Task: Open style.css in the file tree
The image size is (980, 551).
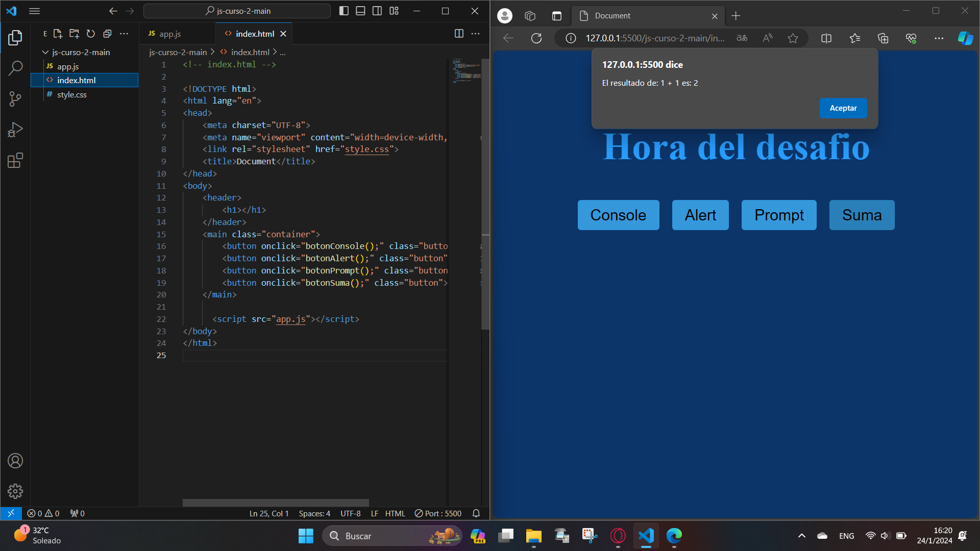Action: (x=84, y=94)
